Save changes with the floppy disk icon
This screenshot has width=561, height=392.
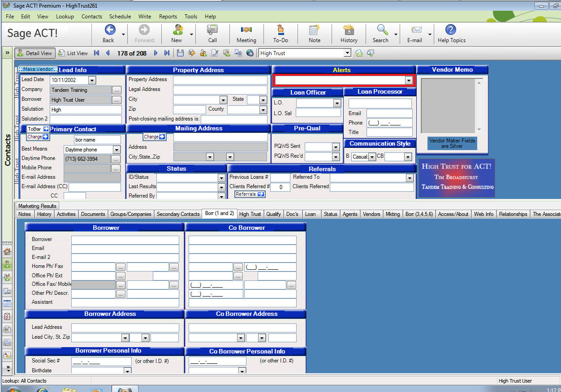pos(180,53)
